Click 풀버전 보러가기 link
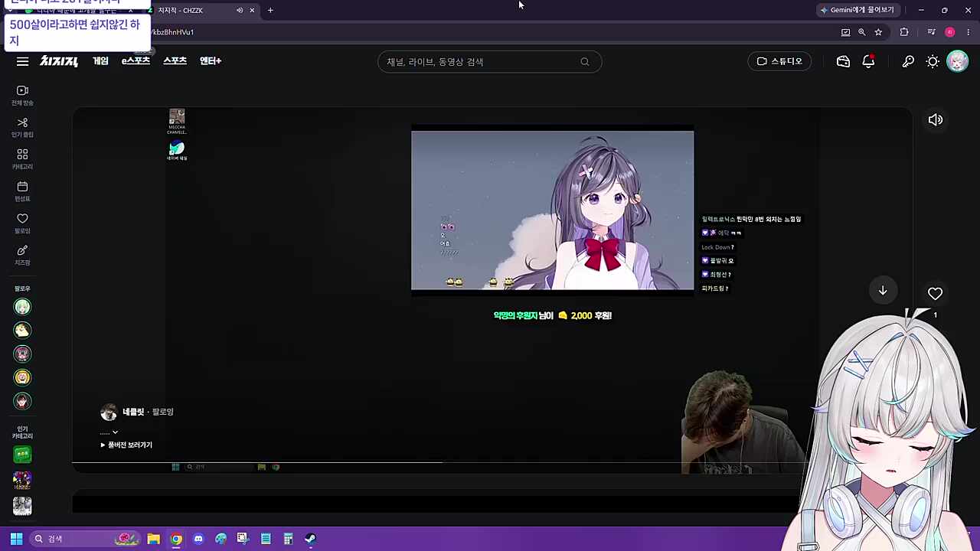This screenshot has width=980, height=551. pyautogui.click(x=126, y=445)
